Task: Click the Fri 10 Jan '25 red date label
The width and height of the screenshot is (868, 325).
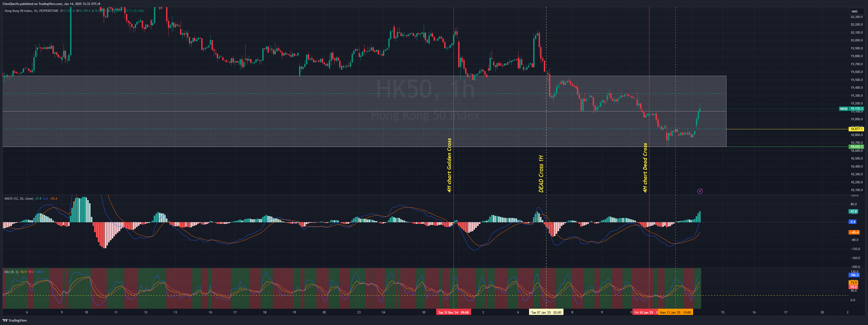Action: click(x=645, y=312)
